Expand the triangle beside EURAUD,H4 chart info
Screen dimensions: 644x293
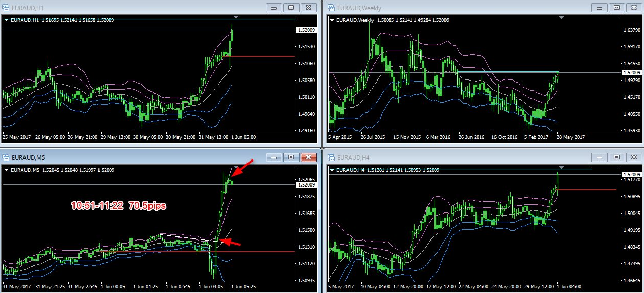332,170
